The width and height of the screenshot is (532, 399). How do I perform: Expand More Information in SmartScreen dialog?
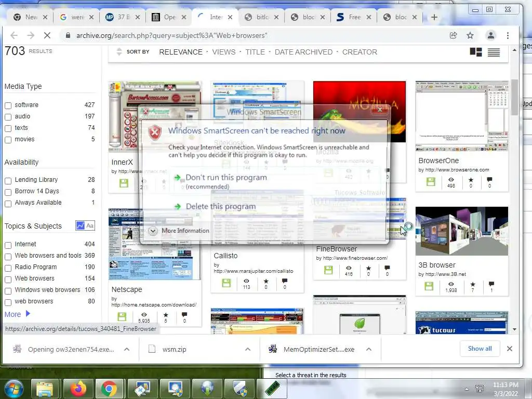tap(179, 231)
